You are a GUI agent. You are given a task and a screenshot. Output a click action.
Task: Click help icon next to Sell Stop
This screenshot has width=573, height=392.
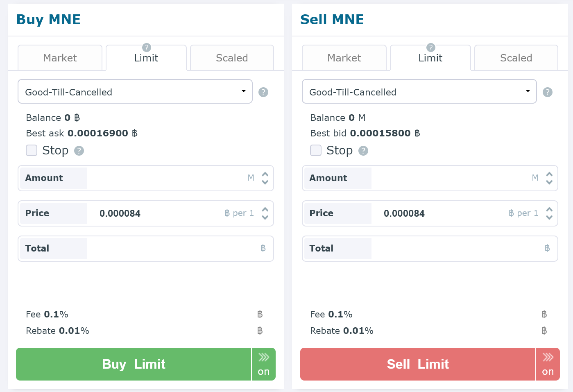point(363,151)
